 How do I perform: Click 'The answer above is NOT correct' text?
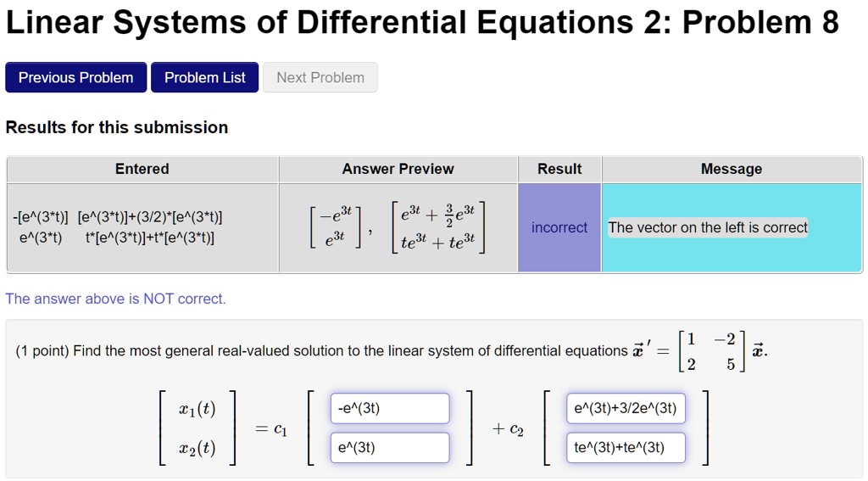(x=116, y=299)
